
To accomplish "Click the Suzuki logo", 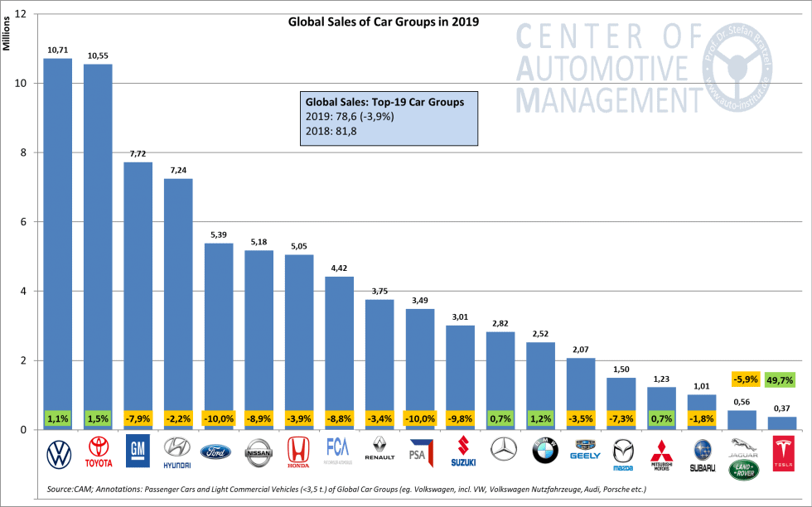I will (x=463, y=451).
